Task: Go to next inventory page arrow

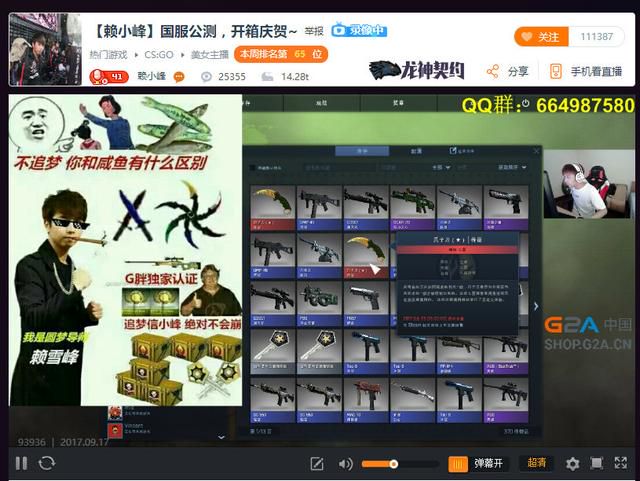Action: point(536,306)
